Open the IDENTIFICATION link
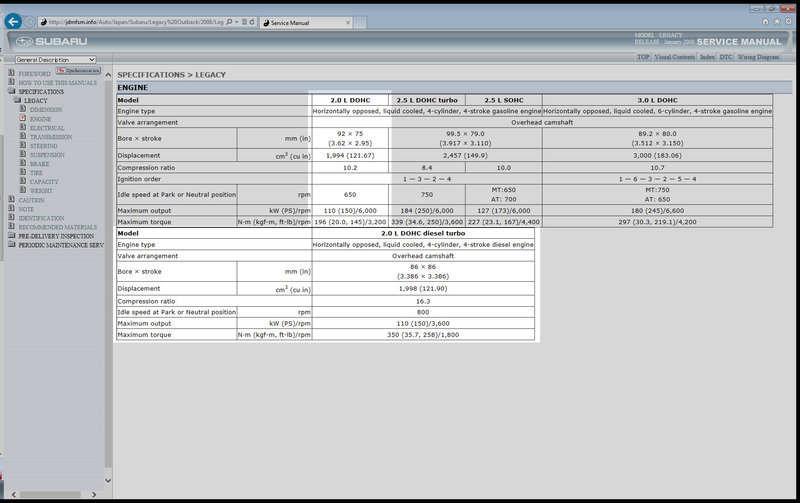 tap(41, 218)
